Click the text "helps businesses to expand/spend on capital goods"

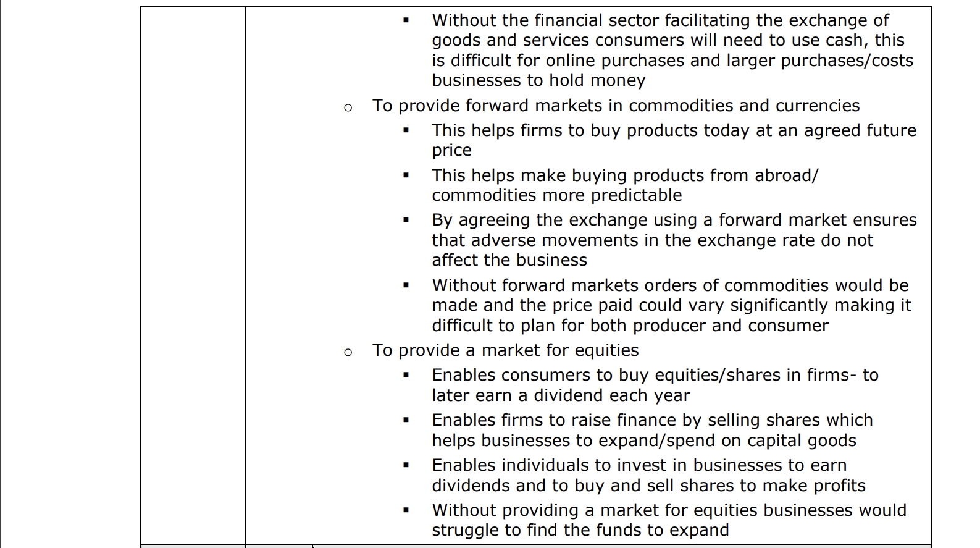(643, 441)
